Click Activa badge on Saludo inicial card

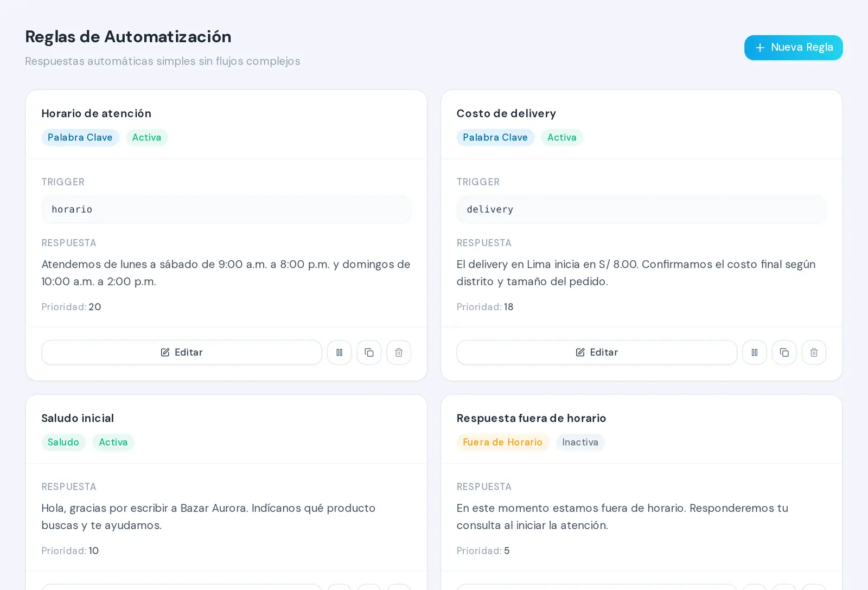click(113, 442)
